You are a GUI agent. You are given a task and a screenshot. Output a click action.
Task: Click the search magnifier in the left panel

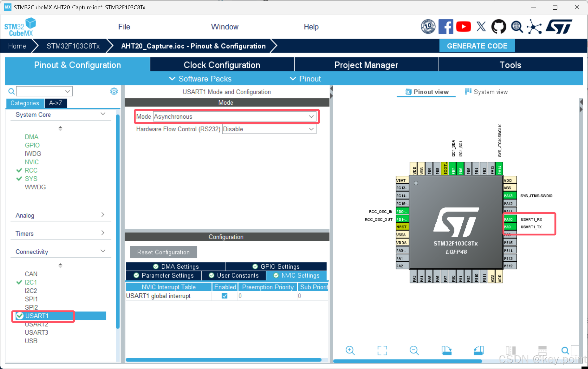[11, 91]
